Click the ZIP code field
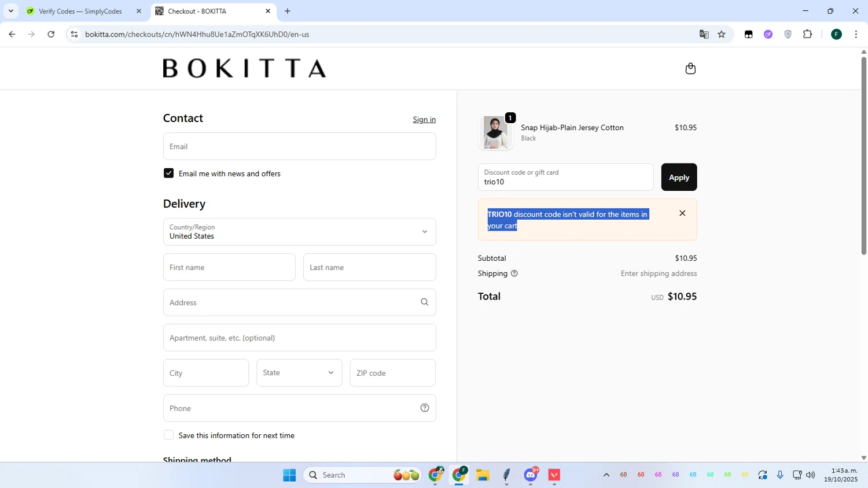The image size is (868, 488). click(x=392, y=373)
